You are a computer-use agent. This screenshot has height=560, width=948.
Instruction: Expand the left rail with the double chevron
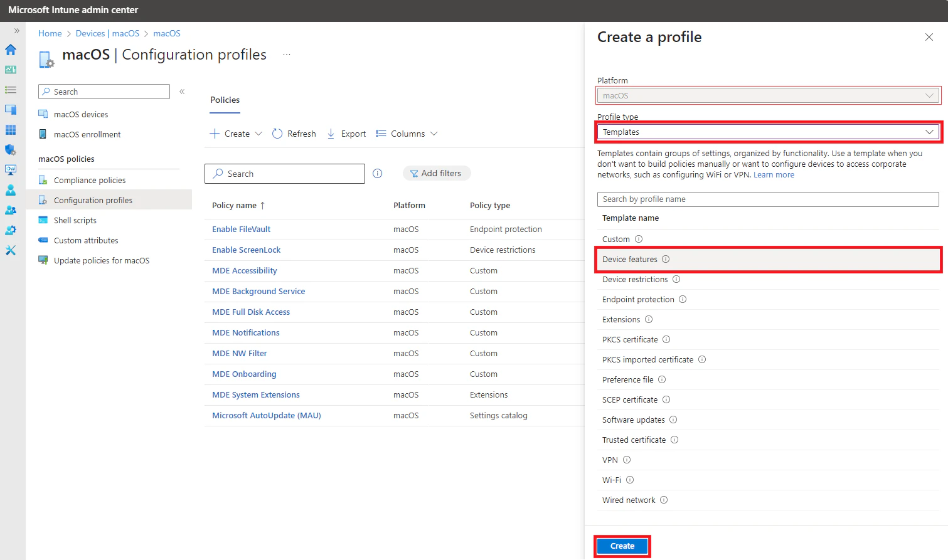point(17,30)
